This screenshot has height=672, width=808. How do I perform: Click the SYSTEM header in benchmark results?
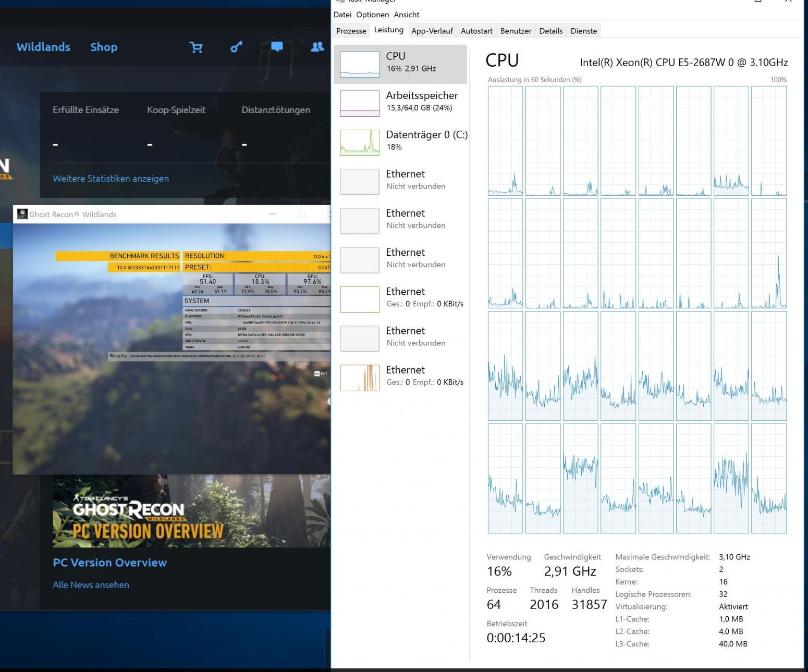point(197,301)
